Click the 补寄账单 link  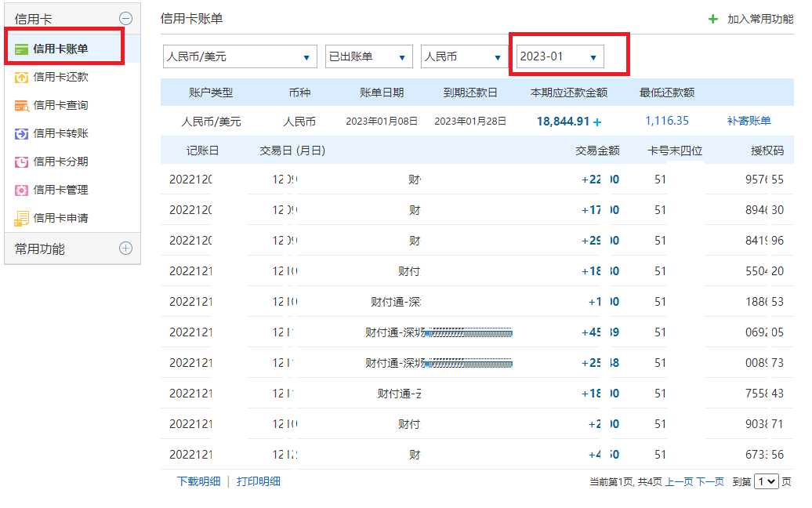[749, 121]
